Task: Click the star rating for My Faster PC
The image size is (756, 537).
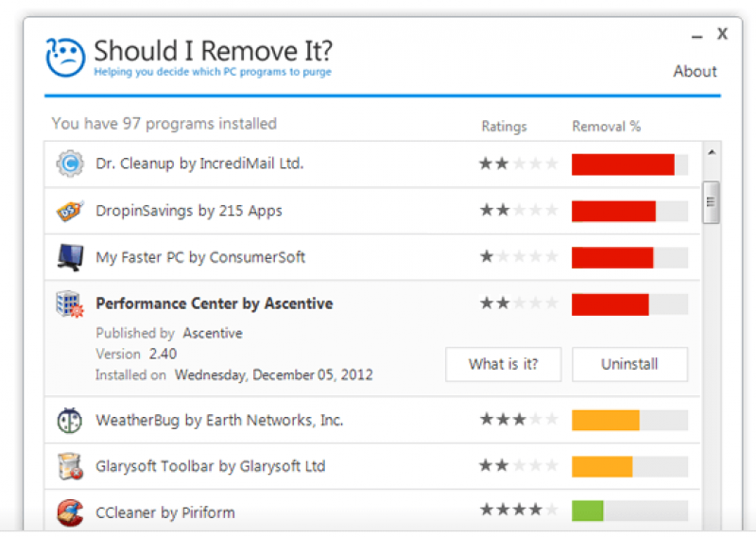Action: coord(519,256)
